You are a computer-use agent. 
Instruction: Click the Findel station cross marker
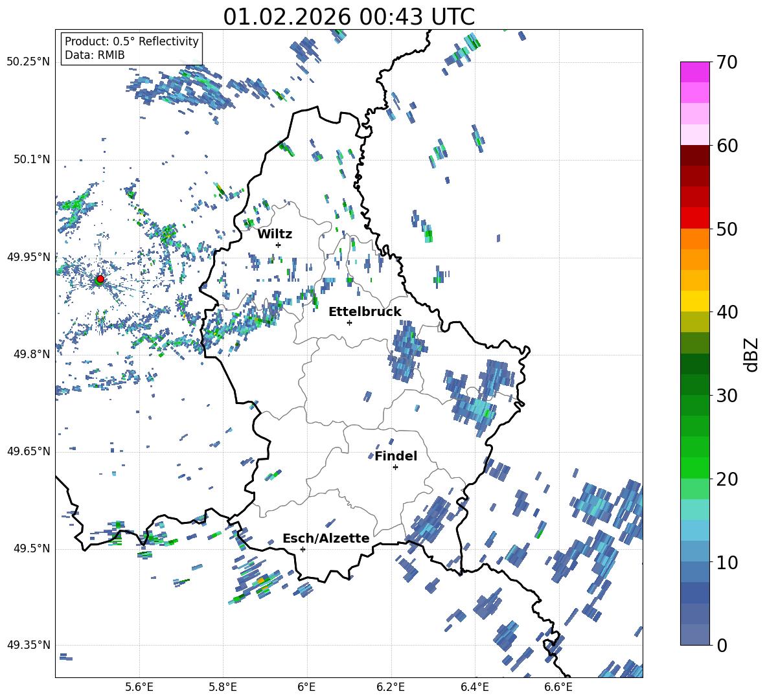point(395,467)
